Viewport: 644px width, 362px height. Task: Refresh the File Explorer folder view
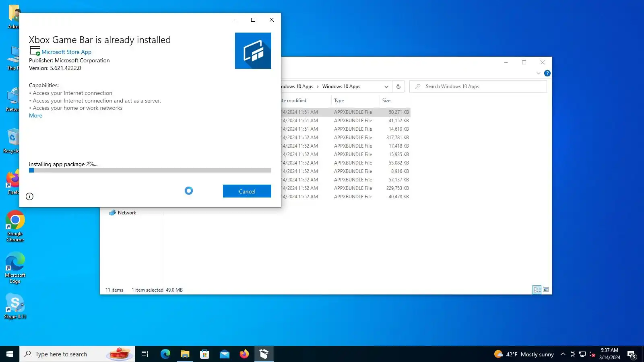pos(398,86)
